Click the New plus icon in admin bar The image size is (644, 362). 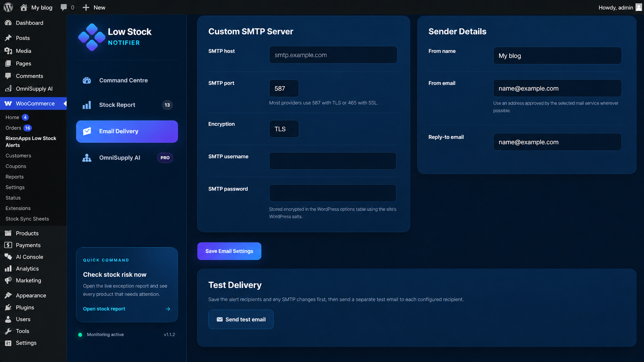coord(86,7)
